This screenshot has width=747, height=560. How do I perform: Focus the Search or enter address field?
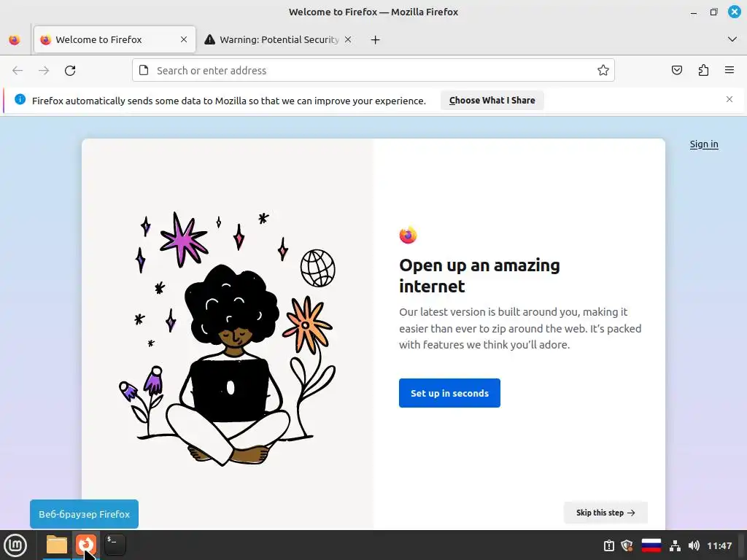tap(373, 71)
